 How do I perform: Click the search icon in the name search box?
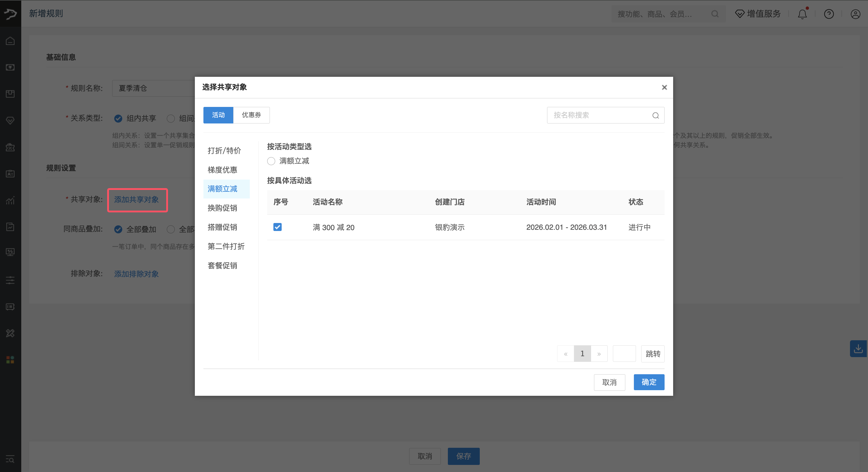click(655, 115)
